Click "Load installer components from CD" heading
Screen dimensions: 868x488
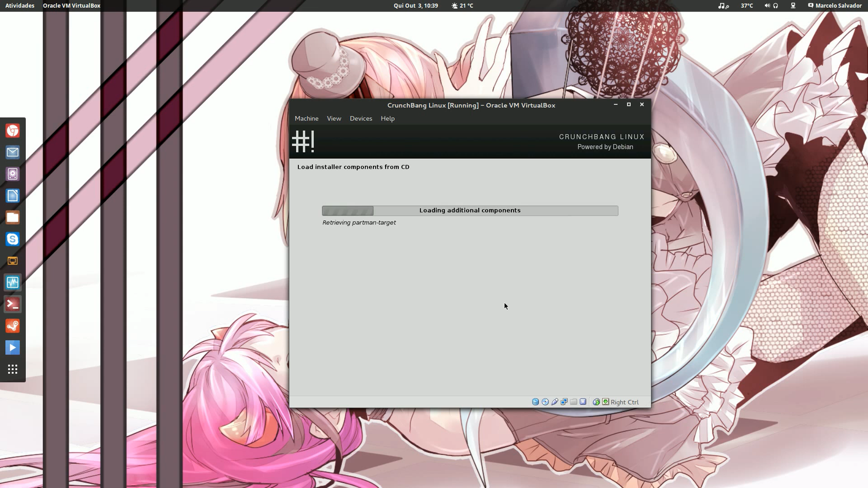[x=354, y=167]
